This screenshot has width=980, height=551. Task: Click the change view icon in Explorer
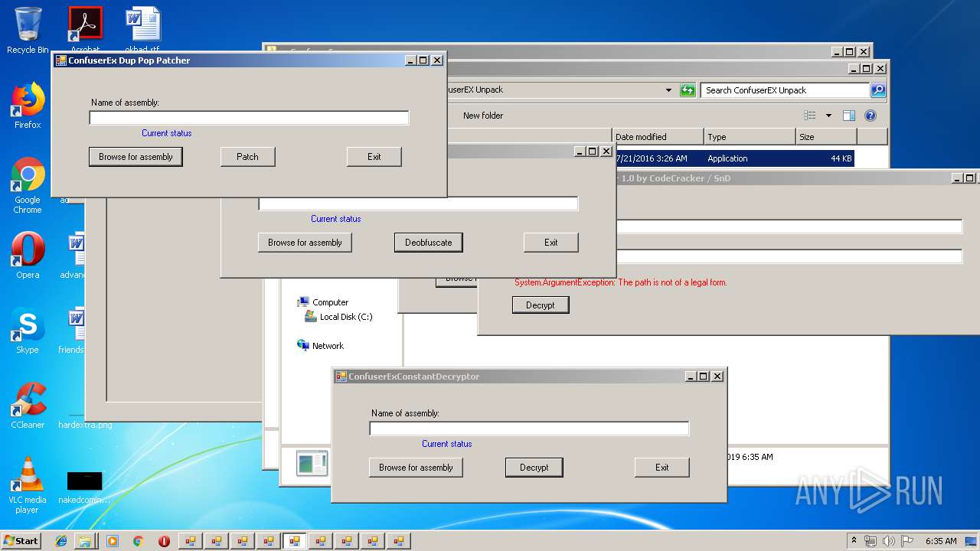click(810, 116)
